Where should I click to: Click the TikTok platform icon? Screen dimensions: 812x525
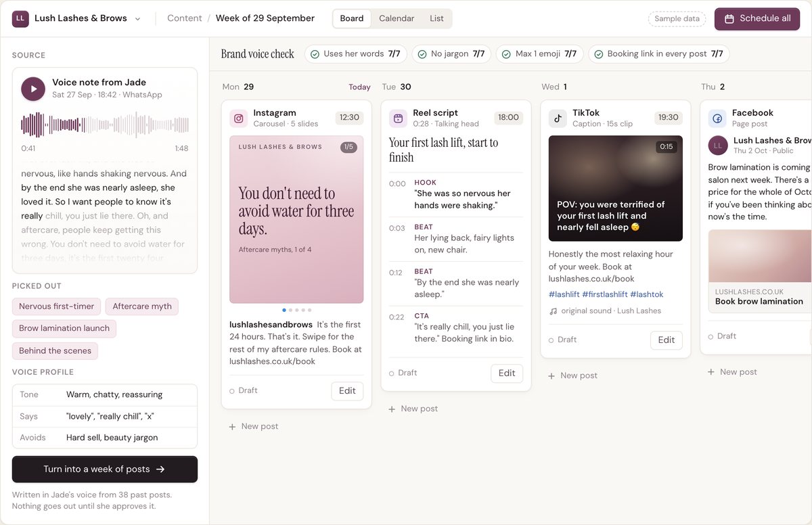558,118
